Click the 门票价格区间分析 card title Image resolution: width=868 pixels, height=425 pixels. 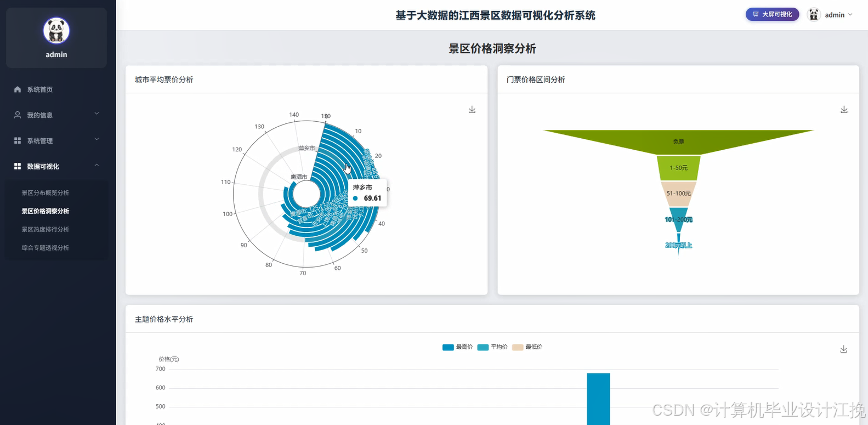coord(536,80)
